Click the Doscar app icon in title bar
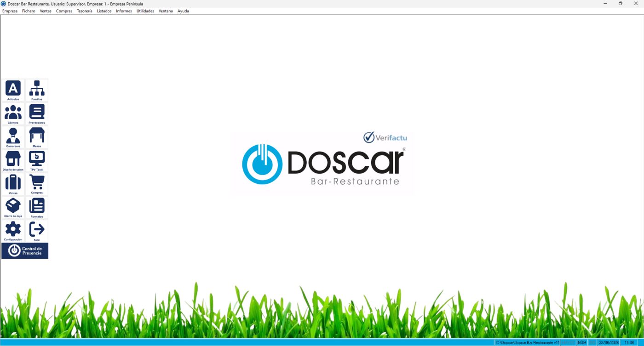This screenshot has height=346, width=644. pyautogui.click(x=4, y=4)
